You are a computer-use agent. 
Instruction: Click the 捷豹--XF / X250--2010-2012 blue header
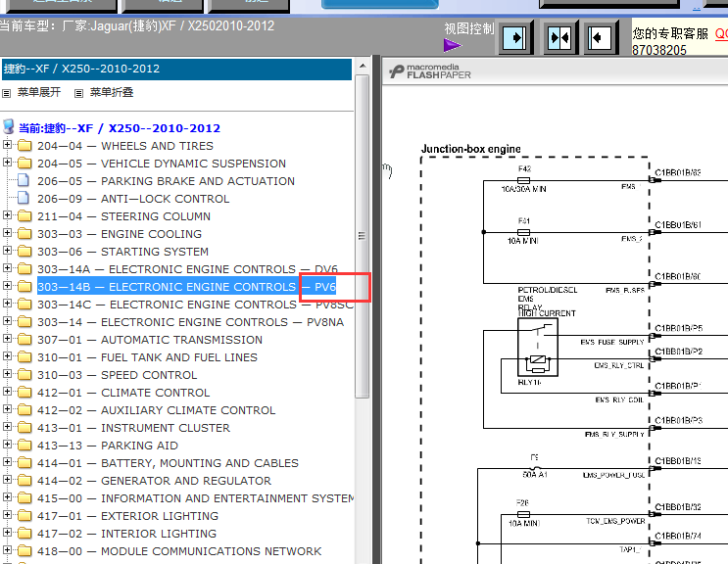point(176,69)
